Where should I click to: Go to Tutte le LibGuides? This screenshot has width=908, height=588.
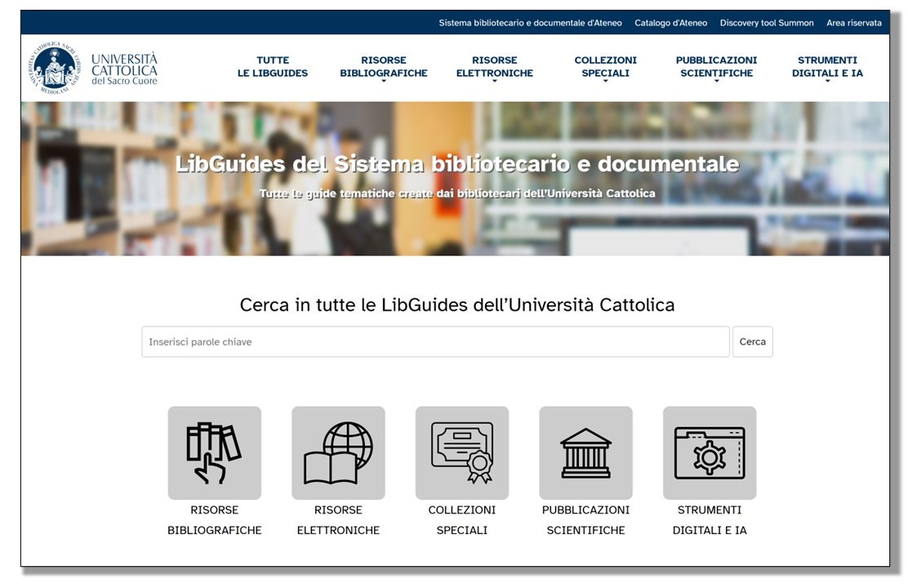[x=273, y=67]
